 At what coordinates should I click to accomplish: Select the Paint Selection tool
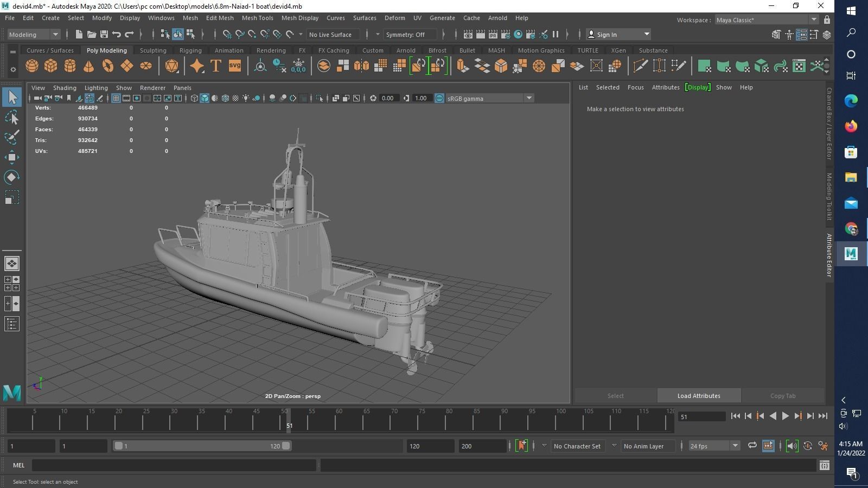(x=11, y=137)
